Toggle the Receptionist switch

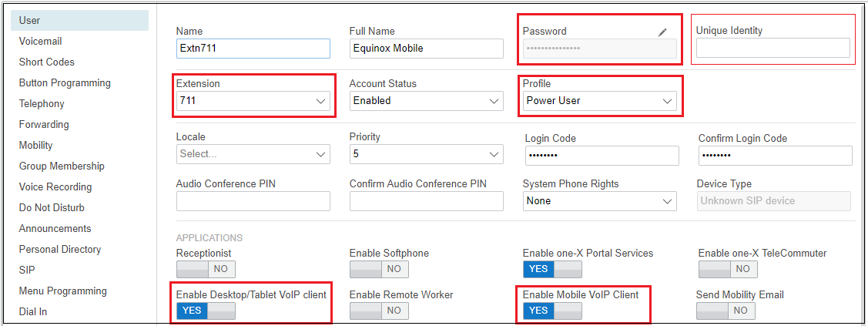click(206, 269)
